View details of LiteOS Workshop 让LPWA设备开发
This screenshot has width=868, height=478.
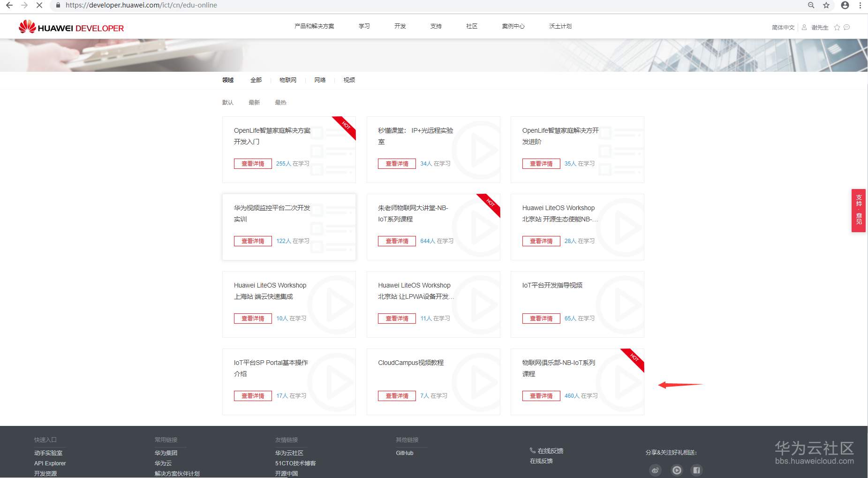pos(397,319)
